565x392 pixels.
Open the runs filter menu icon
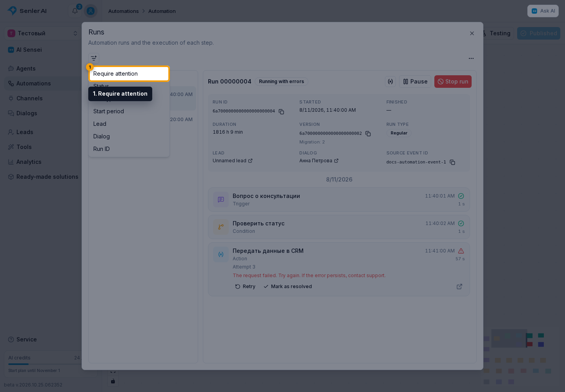94,58
